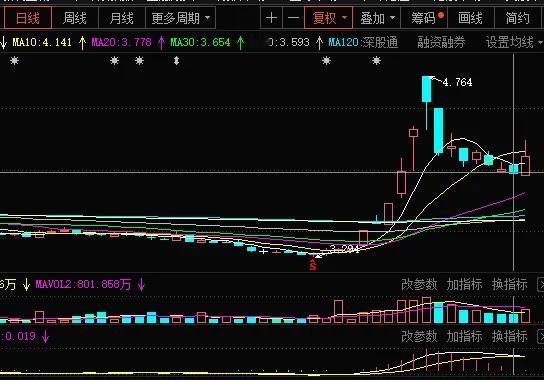
Task: Click the star marker nearest the right edge
Action: (x=376, y=61)
